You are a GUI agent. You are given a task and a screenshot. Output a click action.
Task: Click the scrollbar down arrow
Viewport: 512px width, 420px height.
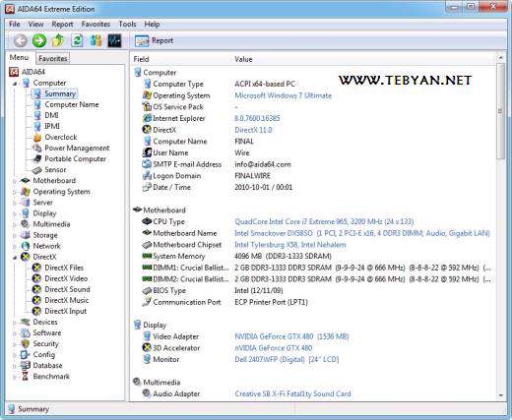click(x=500, y=395)
